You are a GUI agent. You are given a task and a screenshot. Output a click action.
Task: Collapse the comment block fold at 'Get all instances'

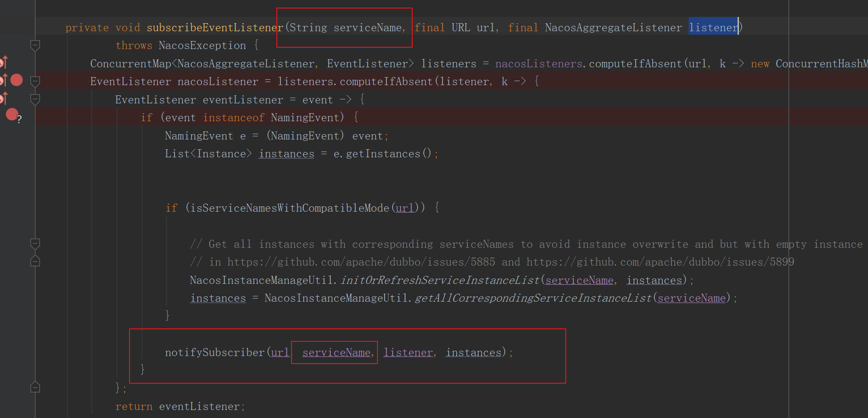tap(35, 243)
